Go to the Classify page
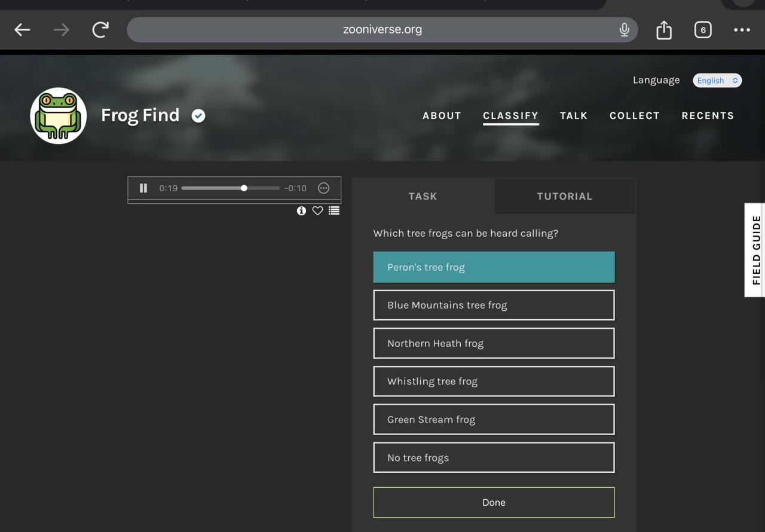Image resolution: width=765 pixels, height=532 pixels. [x=511, y=116]
